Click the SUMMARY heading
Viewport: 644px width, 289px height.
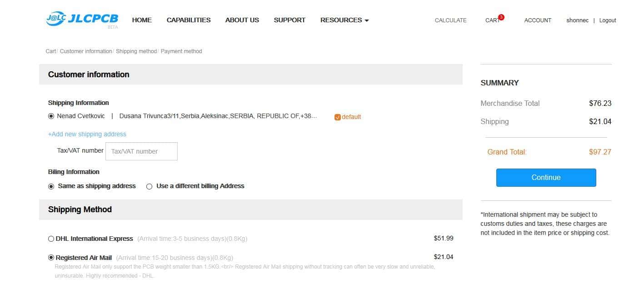499,83
